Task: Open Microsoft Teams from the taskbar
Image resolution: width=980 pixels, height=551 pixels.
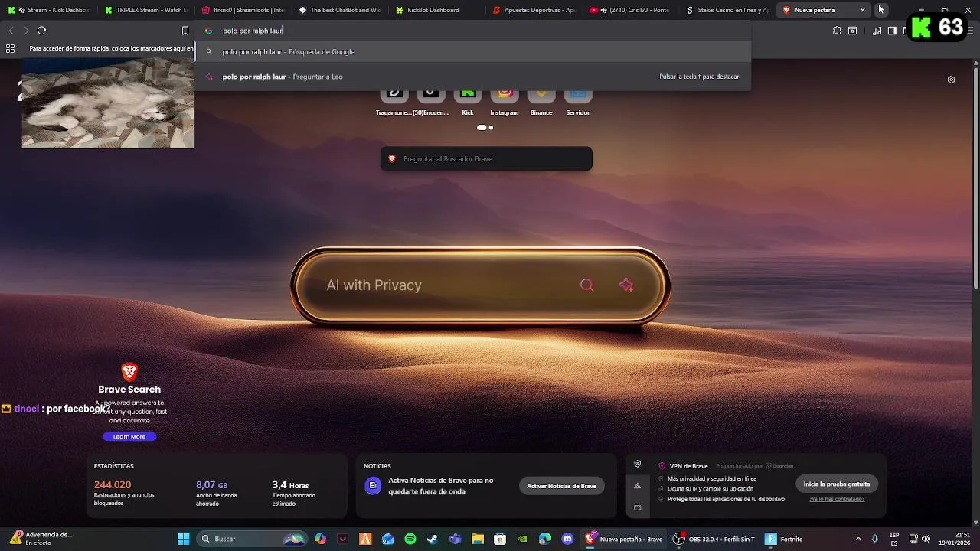Action: coord(455,539)
